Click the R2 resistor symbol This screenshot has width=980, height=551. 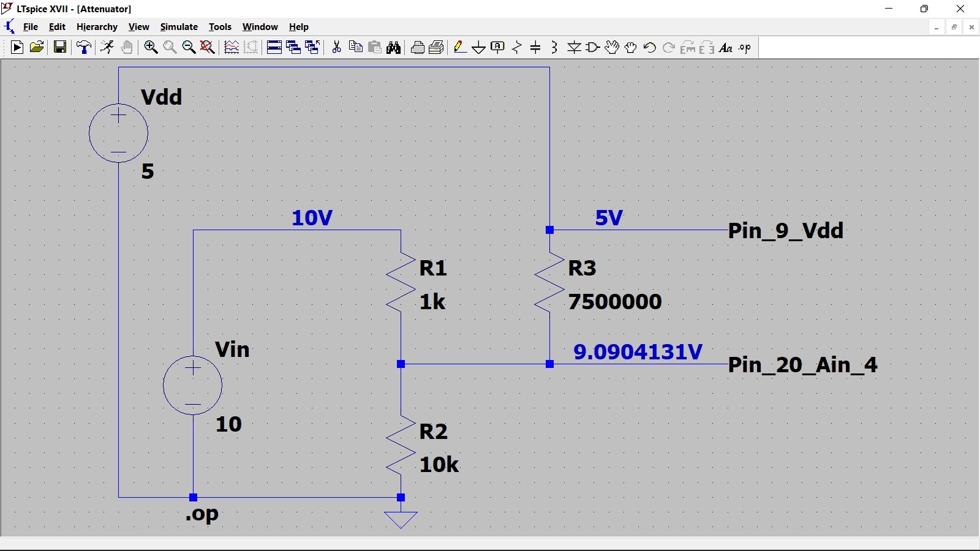(x=401, y=447)
